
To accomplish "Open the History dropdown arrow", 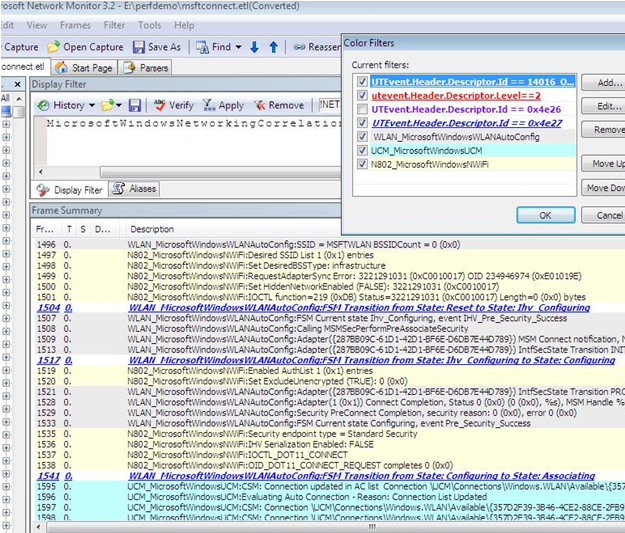I will (92, 105).
